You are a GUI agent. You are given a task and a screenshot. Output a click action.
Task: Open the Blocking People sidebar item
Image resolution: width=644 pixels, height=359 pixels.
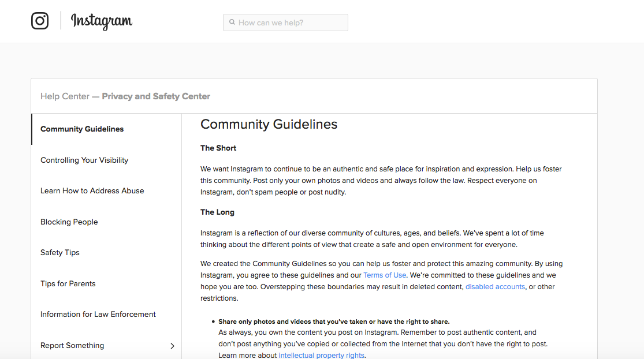(106, 222)
